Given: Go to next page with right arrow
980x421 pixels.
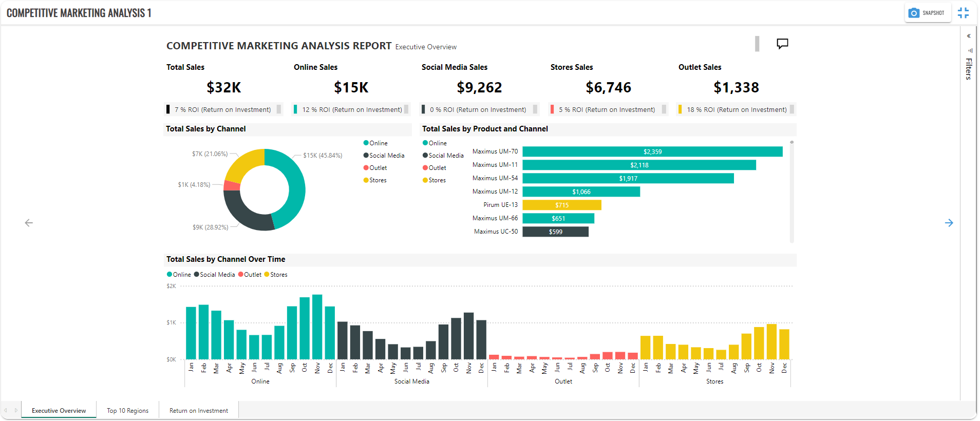Looking at the screenshot, I should [949, 223].
